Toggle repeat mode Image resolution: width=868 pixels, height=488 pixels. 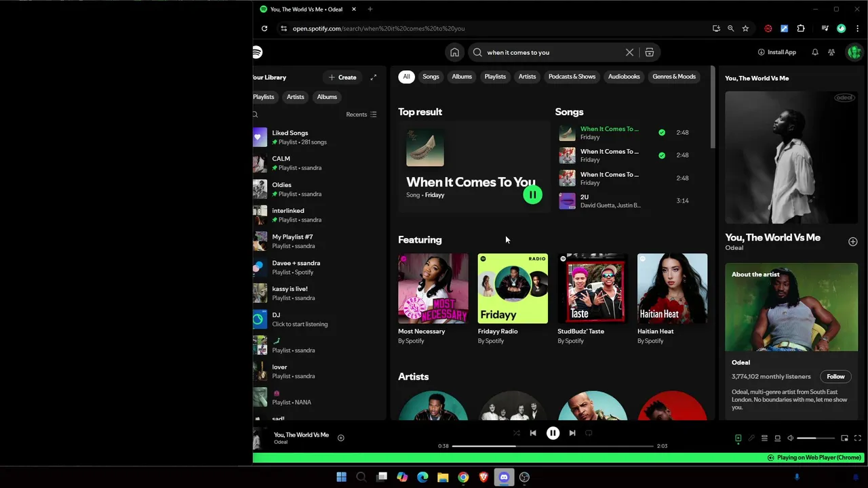point(589,433)
